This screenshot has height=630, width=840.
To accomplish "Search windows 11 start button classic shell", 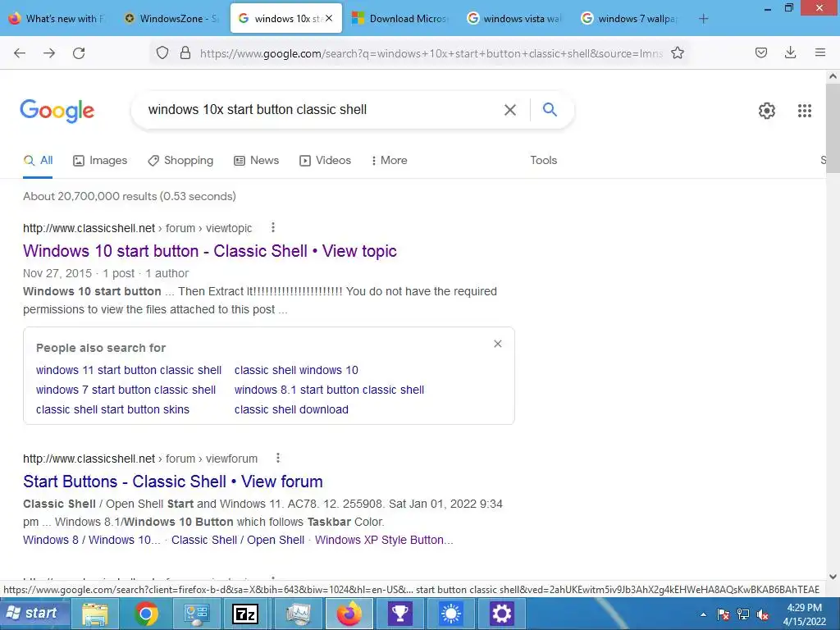I will (x=129, y=370).
